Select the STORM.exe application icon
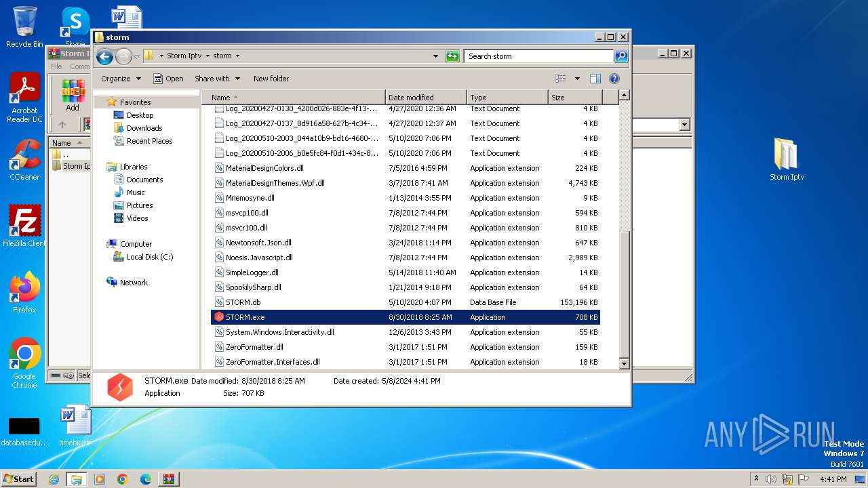 (x=219, y=317)
